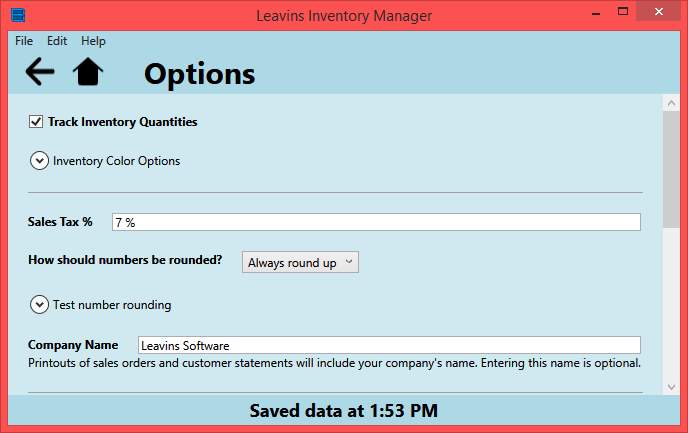Click into the Company Name field
This screenshot has height=433, width=688.
389,345
